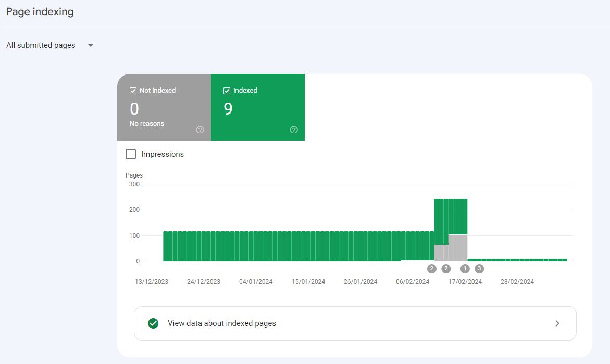Click the 24/12/2023 axis date label
Screen dimensions: 610x364
204,282
